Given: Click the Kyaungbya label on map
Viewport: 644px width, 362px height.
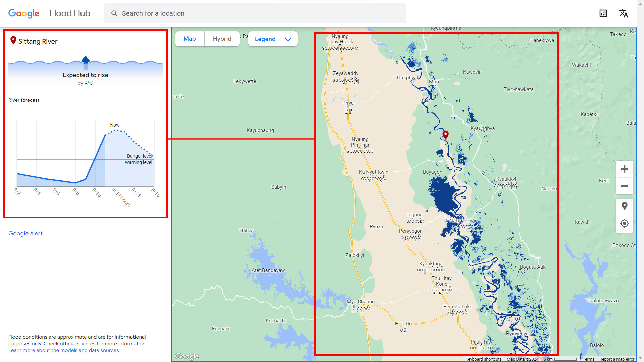Looking at the screenshot, I should pos(483,128).
